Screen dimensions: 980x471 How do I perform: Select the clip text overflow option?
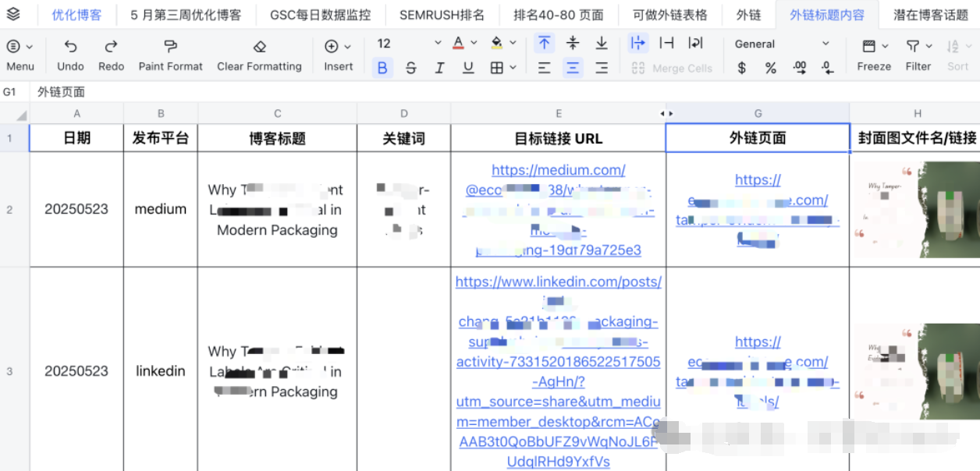pos(666,43)
